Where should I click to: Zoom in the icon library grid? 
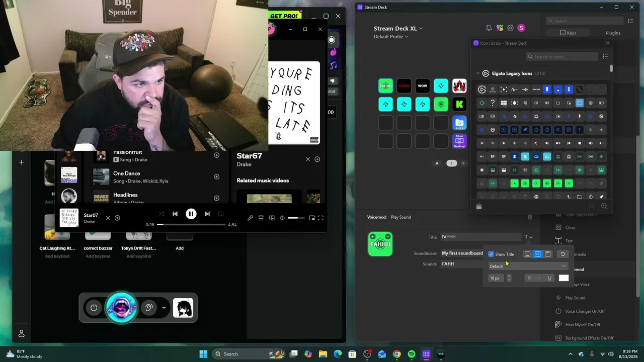tap(604, 206)
